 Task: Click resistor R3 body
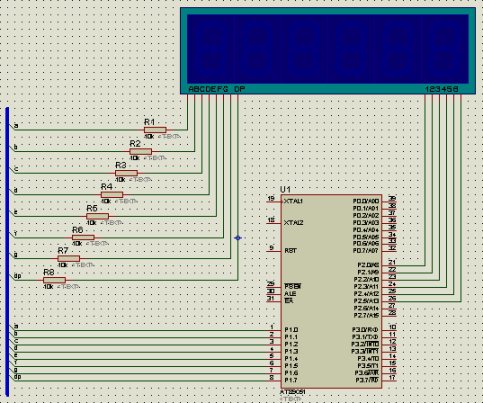(126, 173)
